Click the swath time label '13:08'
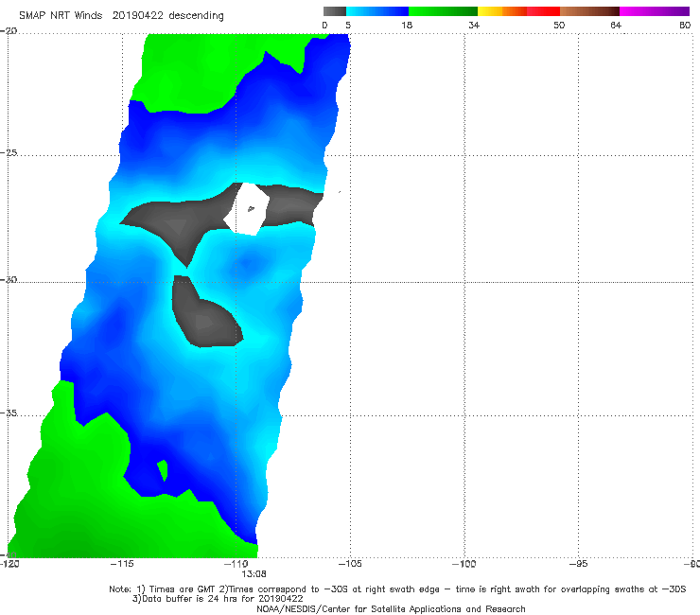Image resolution: width=700 pixels, height=615 pixels. tap(254, 574)
